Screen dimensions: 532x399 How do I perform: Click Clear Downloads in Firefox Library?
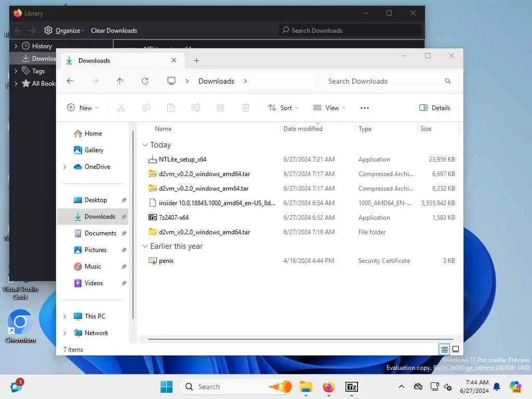pos(114,31)
